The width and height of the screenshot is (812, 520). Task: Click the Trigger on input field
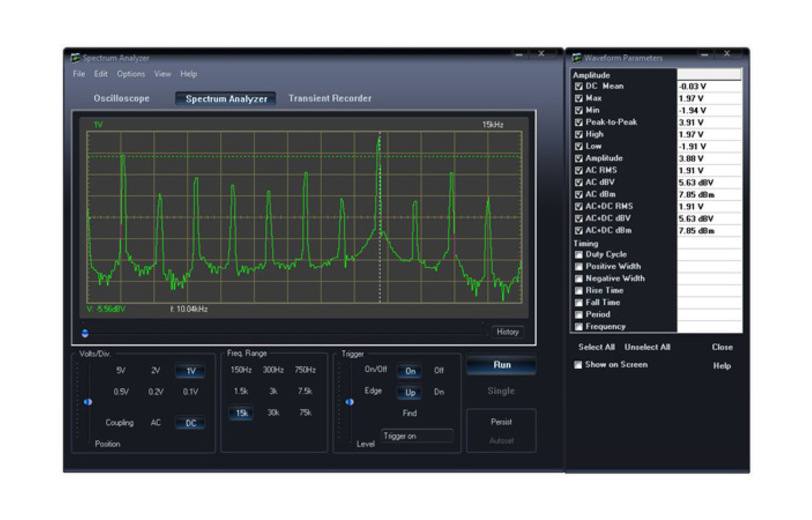tap(417, 435)
